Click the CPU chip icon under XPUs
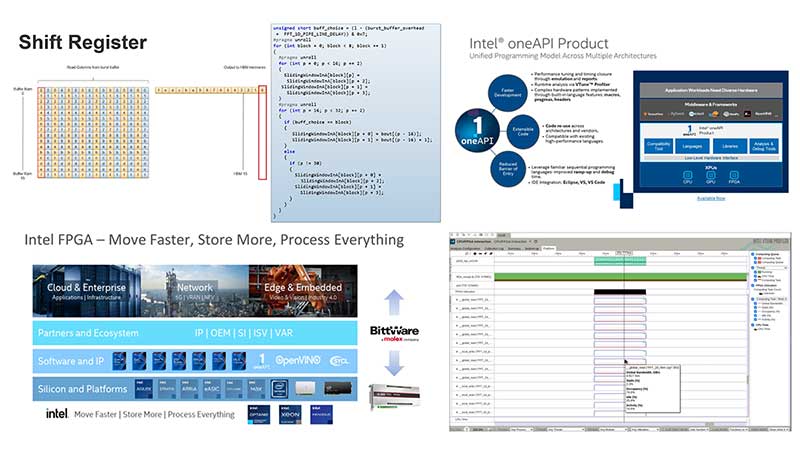Screen dimensions: 800x450 pyautogui.click(x=688, y=177)
